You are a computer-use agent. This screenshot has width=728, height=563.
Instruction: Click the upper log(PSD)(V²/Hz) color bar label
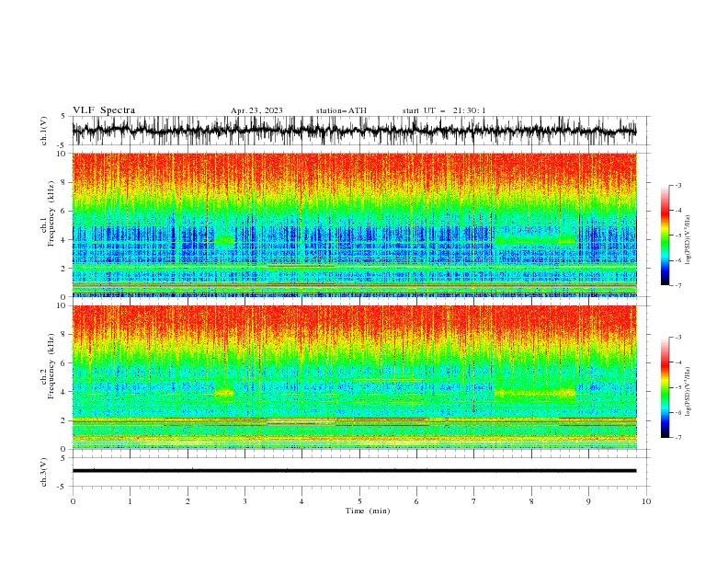tap(688, 240)
